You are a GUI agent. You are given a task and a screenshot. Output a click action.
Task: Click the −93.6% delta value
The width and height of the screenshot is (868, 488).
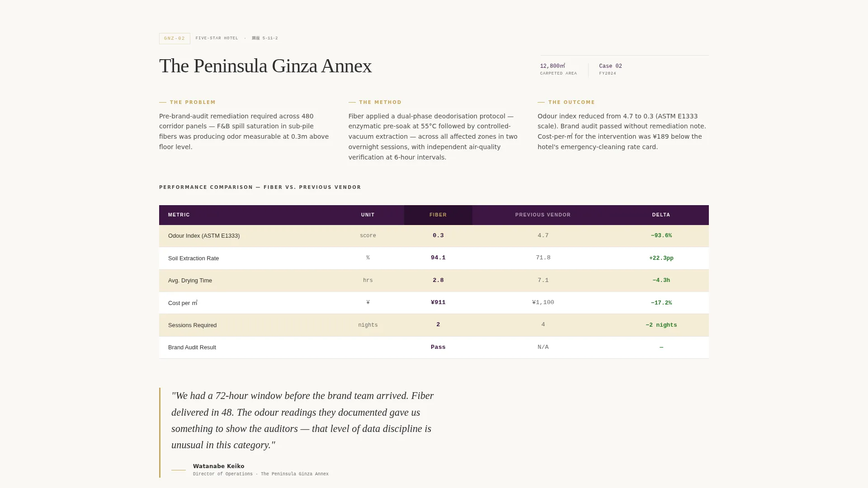pos(661,236)
